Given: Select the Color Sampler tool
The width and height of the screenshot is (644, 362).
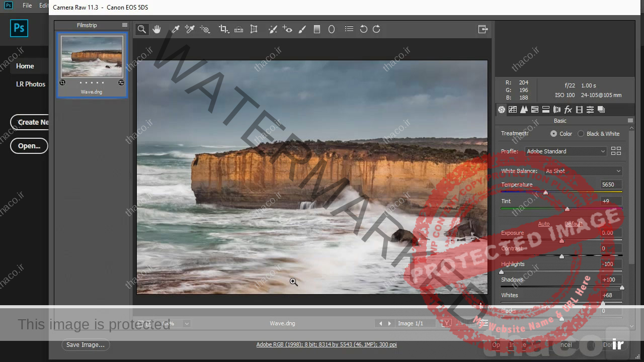Looking at the screenshot, I should click(x=190, y=29).
